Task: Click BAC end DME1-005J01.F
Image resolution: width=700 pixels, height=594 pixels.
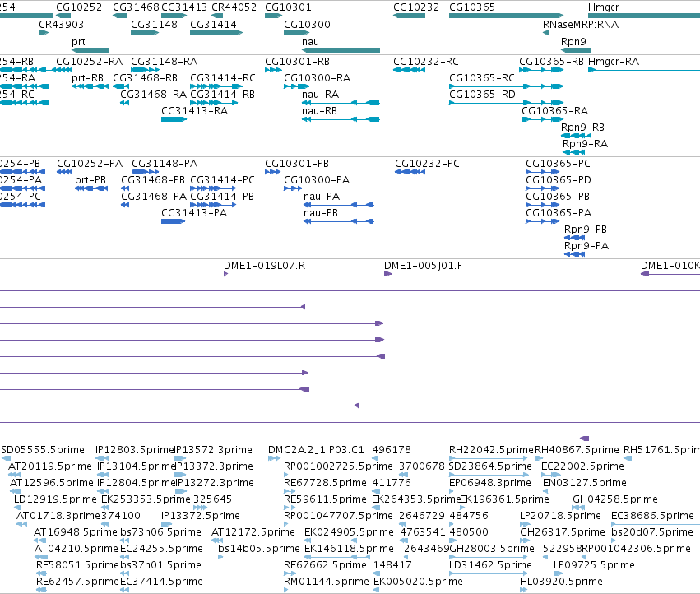Action: (x=423, y=266)
